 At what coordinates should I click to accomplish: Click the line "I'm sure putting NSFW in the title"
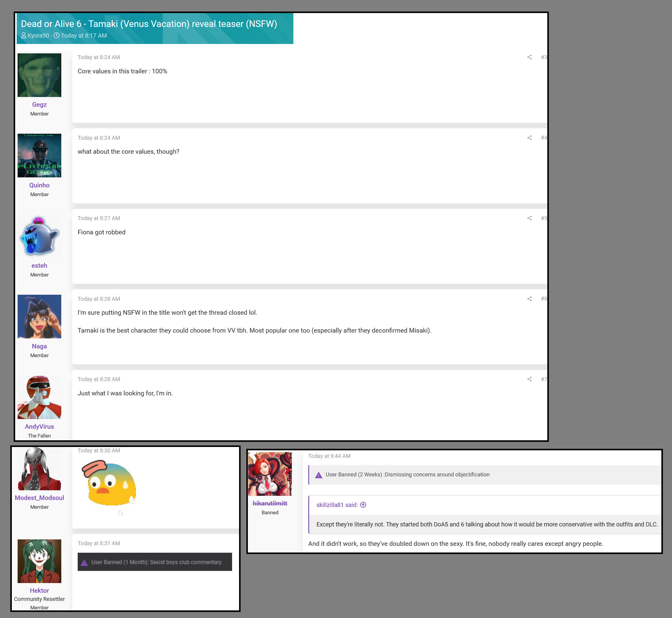167,313
